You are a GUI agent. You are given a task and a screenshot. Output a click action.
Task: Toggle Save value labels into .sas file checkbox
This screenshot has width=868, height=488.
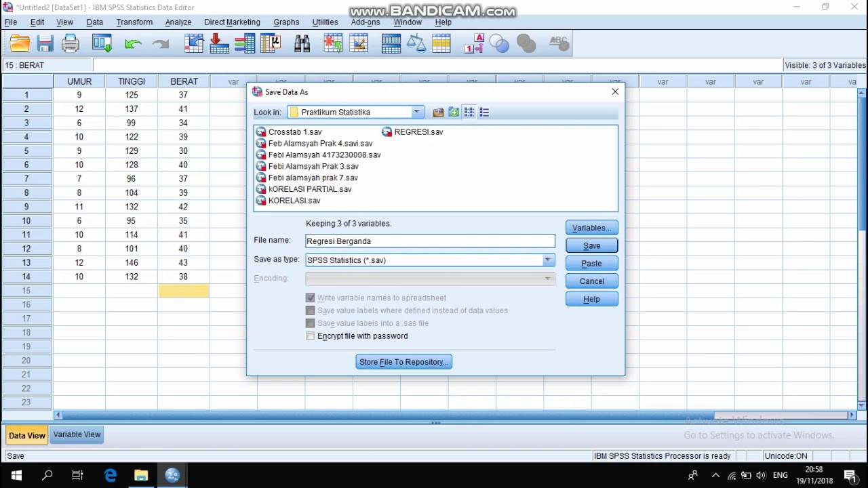(x=311, y=323)
